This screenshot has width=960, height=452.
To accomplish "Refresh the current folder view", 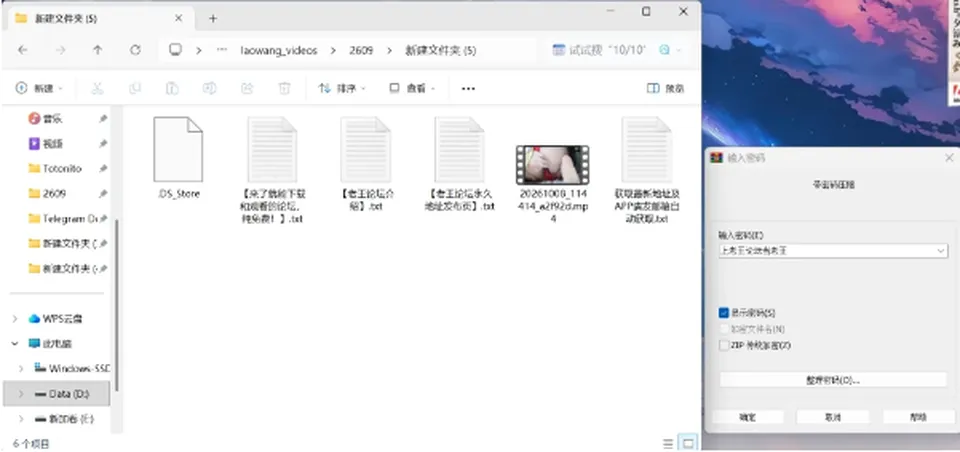I will 135,51.
